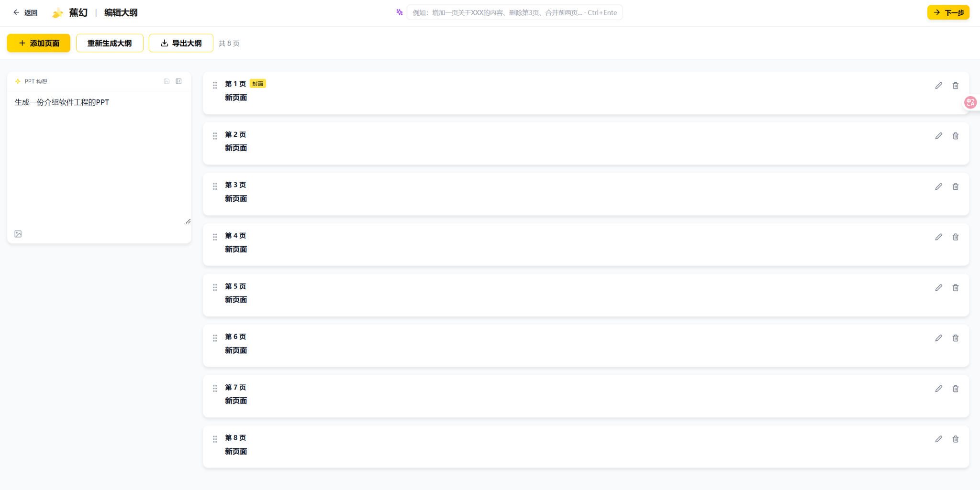Click the purple AI sparkle icon
Image resolution: width=980 pixels, height=490 pixels.
(x=400, y=12)
